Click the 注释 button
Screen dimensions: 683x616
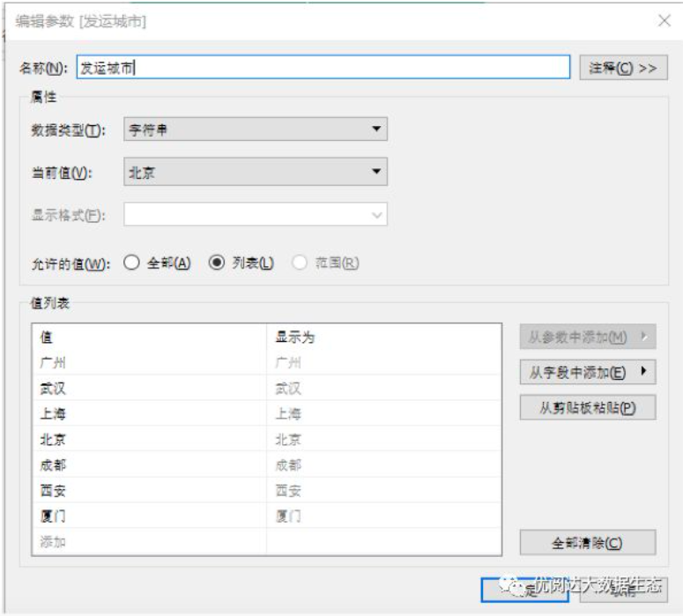click(x=623, y=68)
